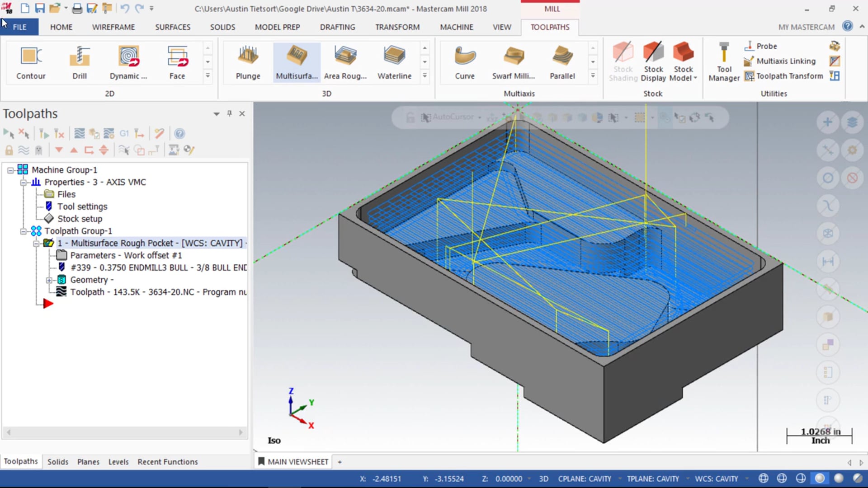Screen dimensions: 868x488
Task: Click the TOOLPATHS ribbon tab
Action: (550, 27)
